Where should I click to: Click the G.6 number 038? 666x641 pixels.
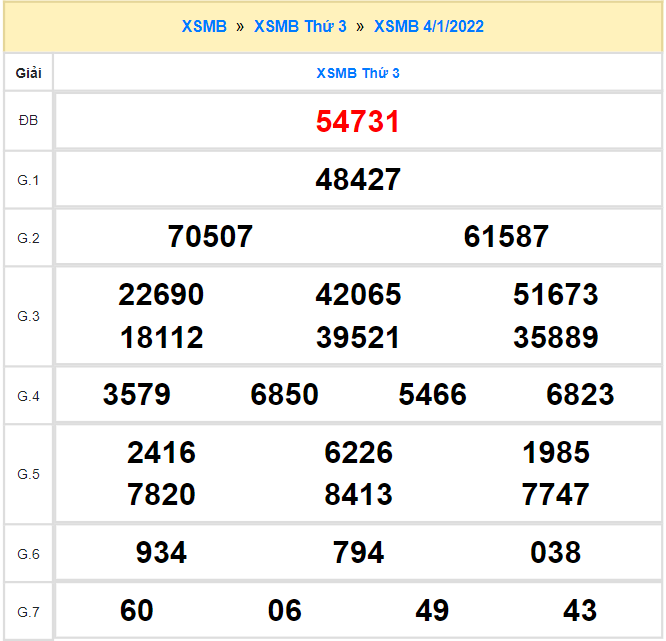tap(556, 552)
